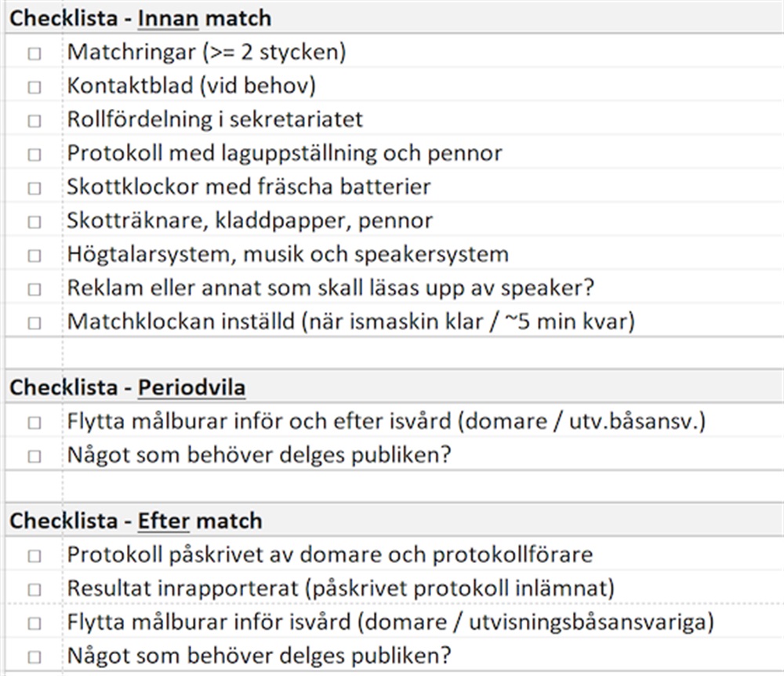Screen dimensions: 784x676
Task: Tick Protokoll påskrivet av domare checkbox
Action: tap(34, 555)
